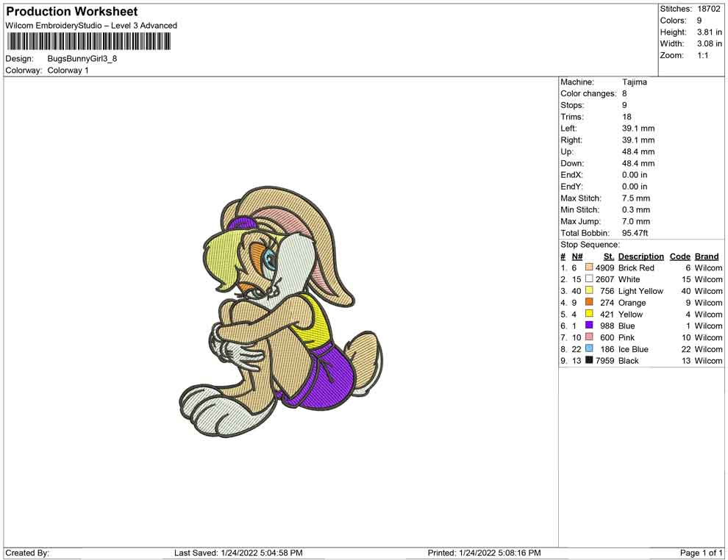
Task: Click the Stitches value '18702'
Action: tap(708, 9)
